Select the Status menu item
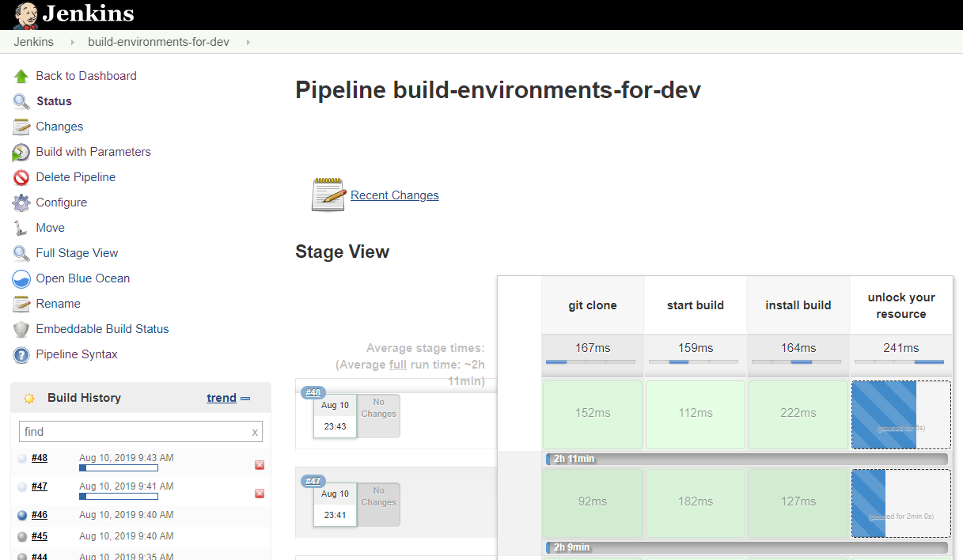 [x=54, y=101]
